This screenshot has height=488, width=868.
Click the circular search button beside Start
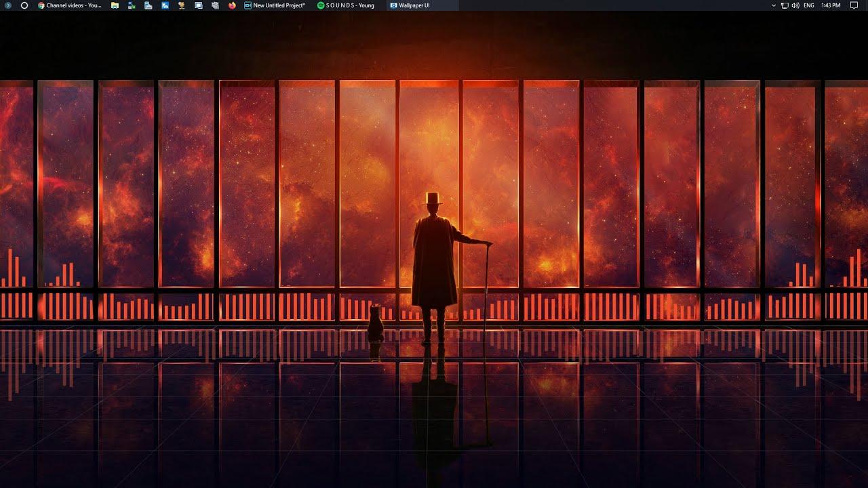point(24,5)
